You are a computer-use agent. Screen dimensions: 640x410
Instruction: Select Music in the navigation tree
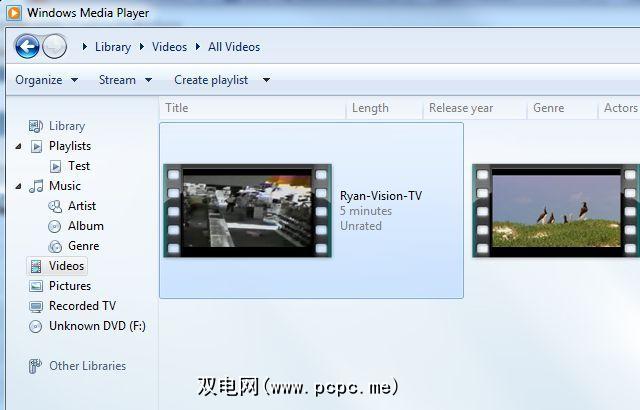tap(65, 186)
